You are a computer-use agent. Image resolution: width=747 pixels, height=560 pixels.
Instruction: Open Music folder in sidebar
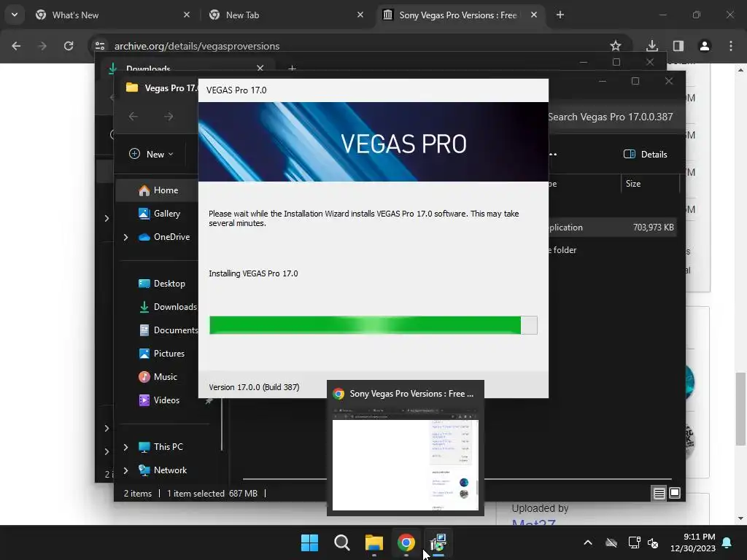(158, 377)
